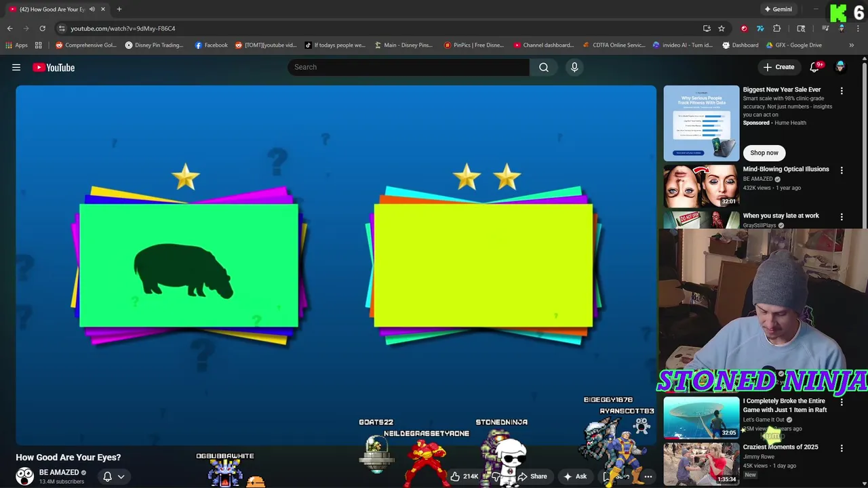The image size is (868, 488).
Task: Expand subscription notification options chevron
Action: point(121,476)
